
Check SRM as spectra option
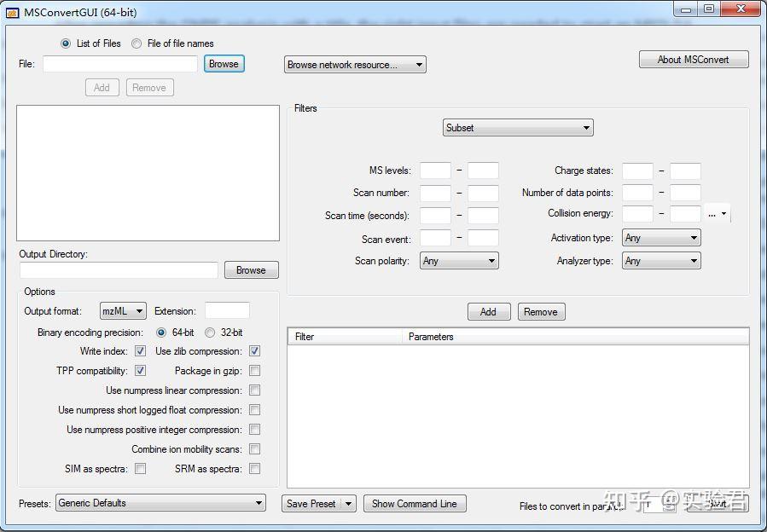coord(254,468)
